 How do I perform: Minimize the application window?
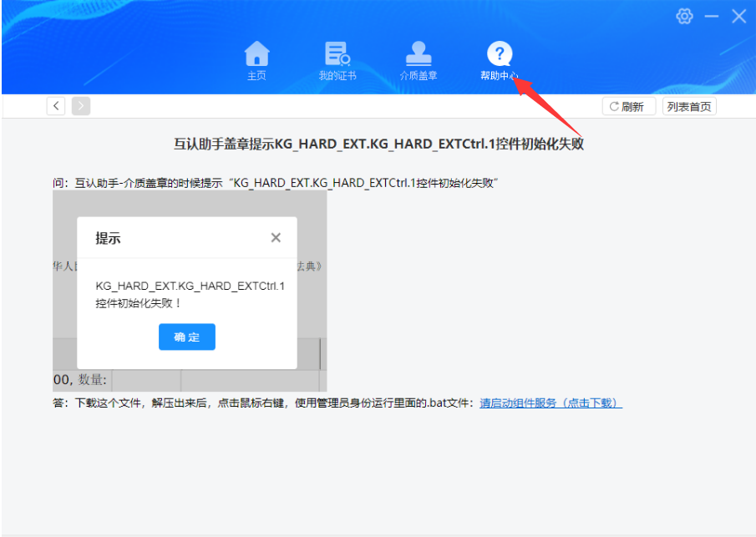711,16
